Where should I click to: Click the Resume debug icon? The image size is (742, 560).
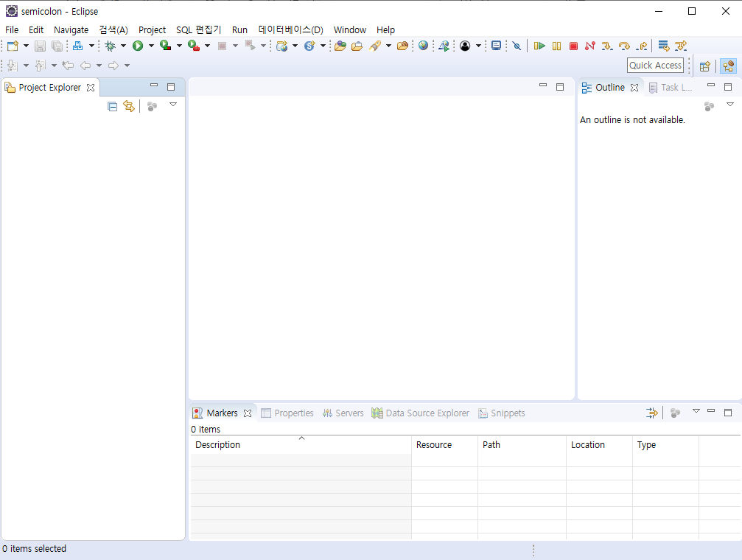pyautogui.click(x=539, y=46)
